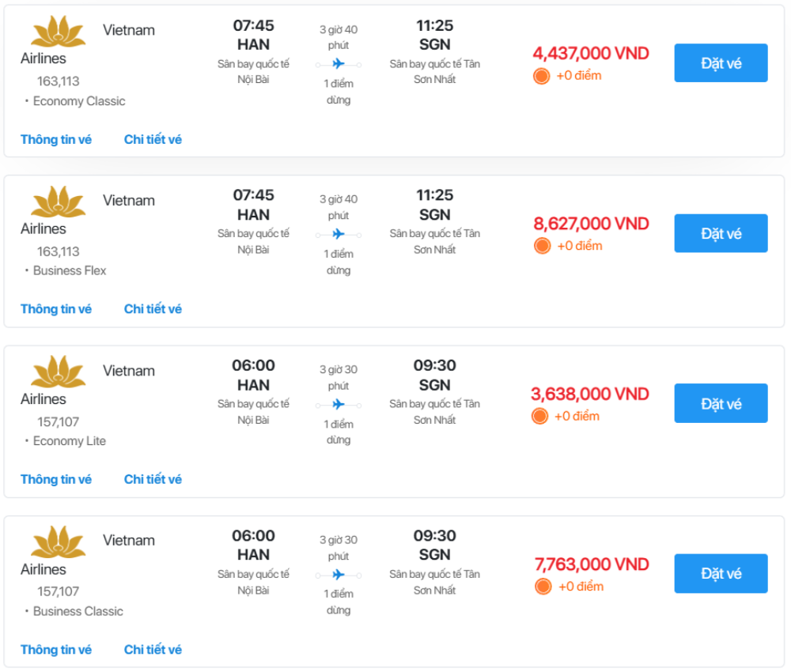Click airplane icon on Economy Lite flight route
The image size is (791, 672).
click(x=339, y=405)
